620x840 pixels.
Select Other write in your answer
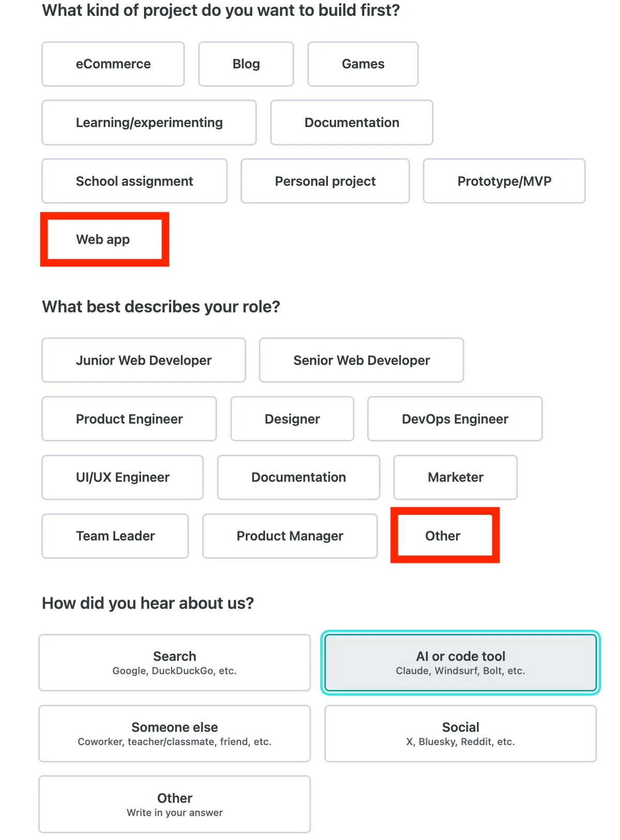click(x=175, y=804)
